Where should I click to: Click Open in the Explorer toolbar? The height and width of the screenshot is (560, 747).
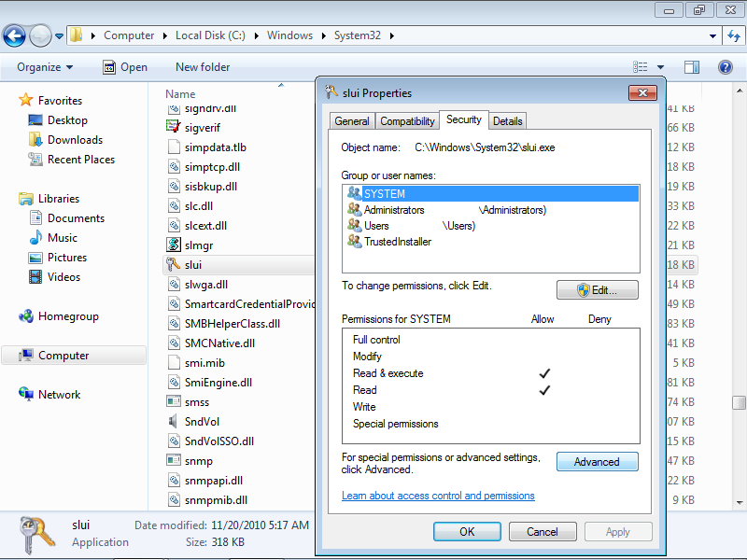125,67
